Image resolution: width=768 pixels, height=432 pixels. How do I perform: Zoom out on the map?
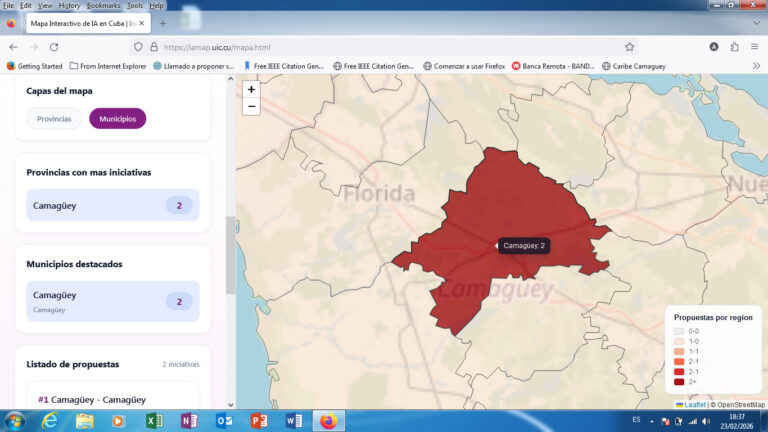pos(251,106)
